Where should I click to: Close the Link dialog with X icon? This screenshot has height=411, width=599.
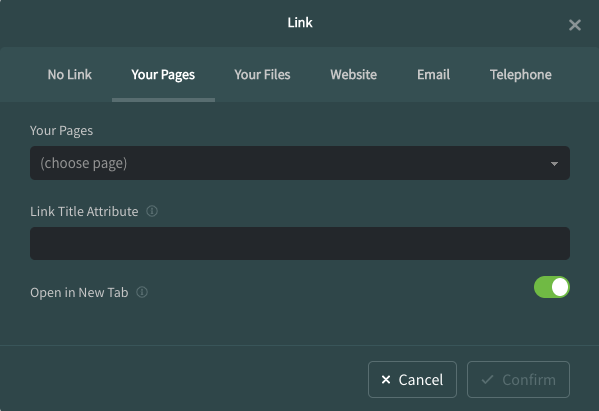coord(575,25)
